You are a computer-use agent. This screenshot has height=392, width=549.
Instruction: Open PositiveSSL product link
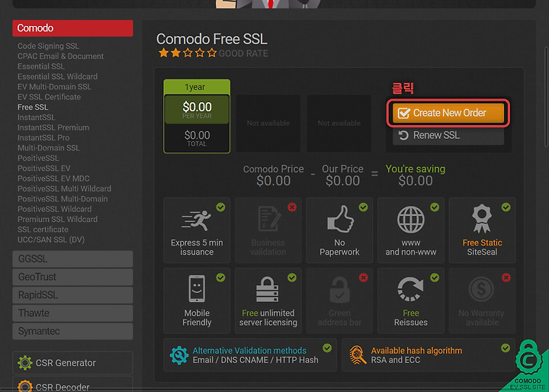[x=38, y=158]
